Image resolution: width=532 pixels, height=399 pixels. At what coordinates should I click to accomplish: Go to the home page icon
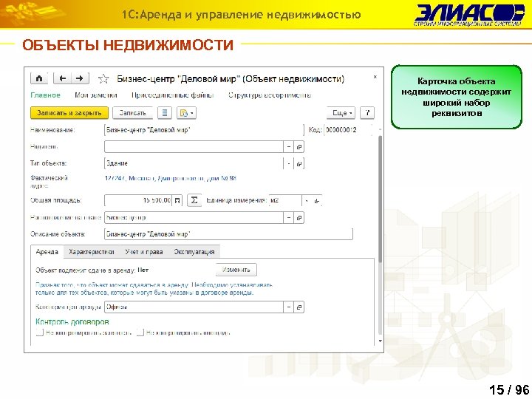point(39,78)
